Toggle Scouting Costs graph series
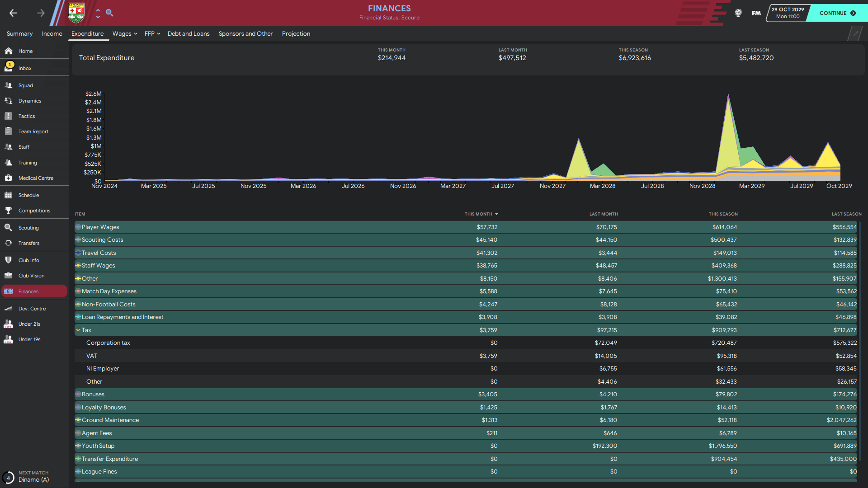This screenshot has height=488, width=868. 78,239
